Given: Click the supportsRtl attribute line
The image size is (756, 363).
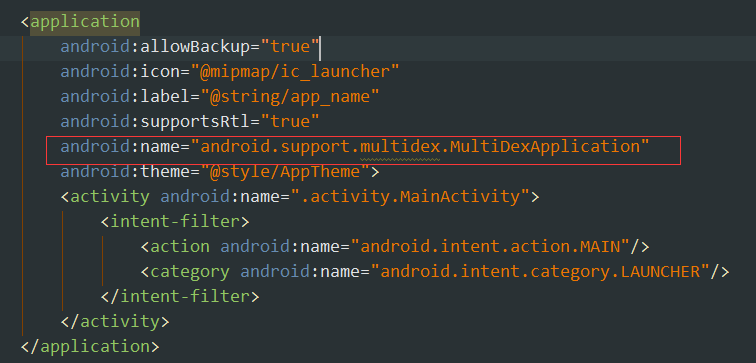Looking at the screenshot, I should pos(190,121).
